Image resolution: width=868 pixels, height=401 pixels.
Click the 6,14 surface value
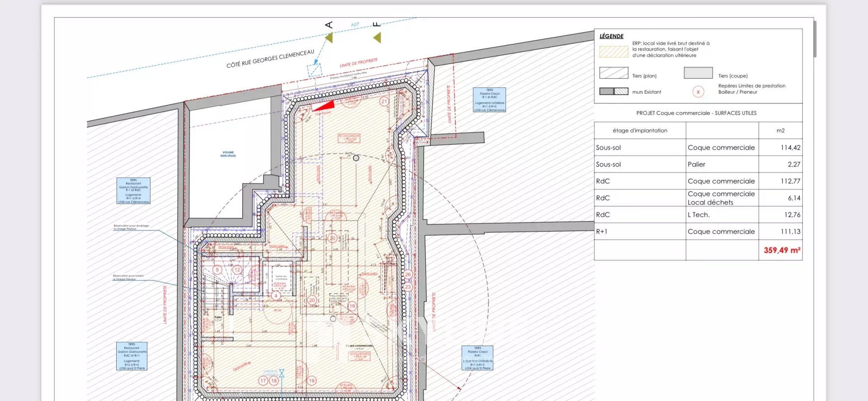pos(794,198)
